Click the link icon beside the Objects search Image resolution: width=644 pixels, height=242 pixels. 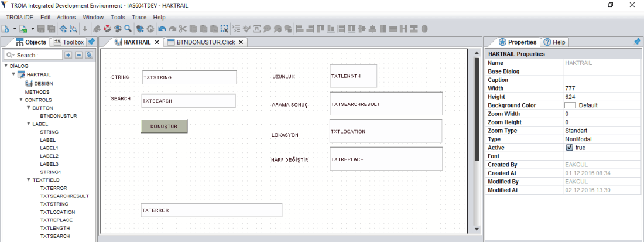(89, 55)
